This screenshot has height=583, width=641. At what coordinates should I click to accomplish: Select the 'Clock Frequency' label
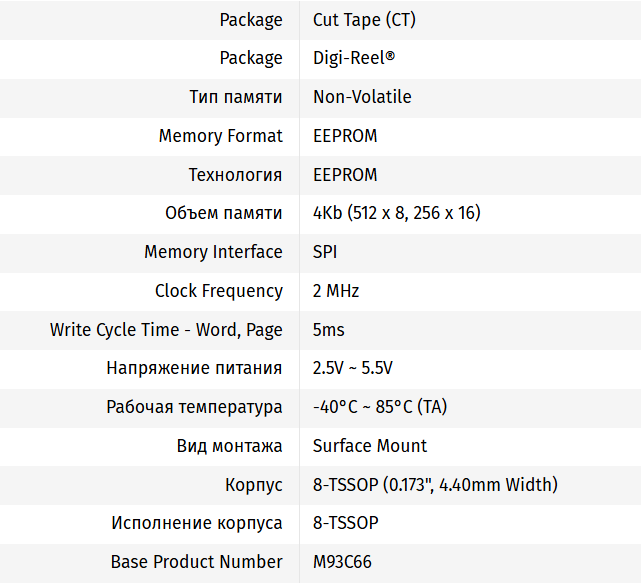coord(219,291)
